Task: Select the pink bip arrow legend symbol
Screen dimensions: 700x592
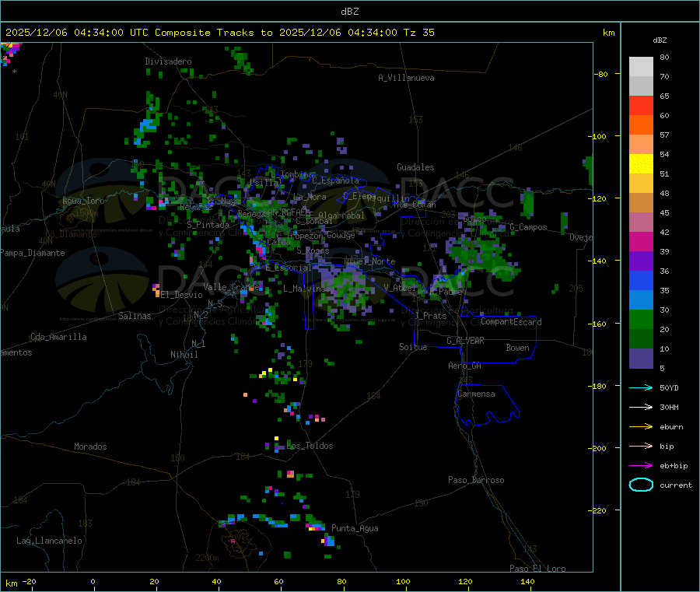Action: 641,446
